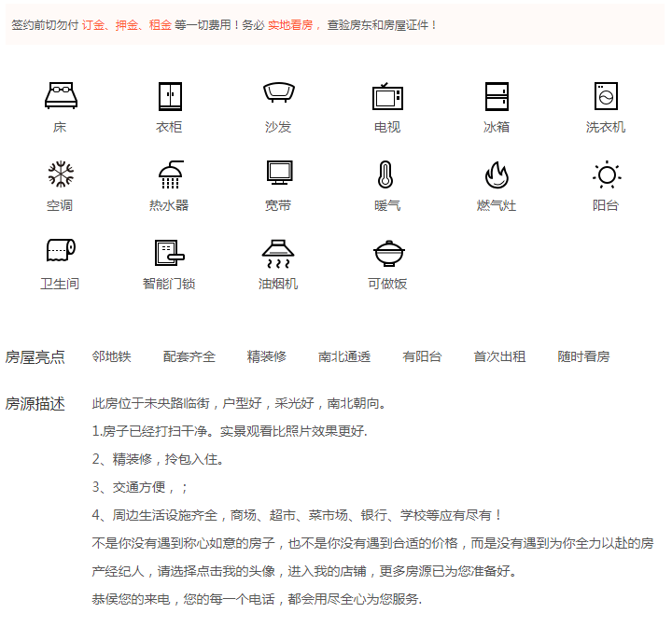
Task: Click the 可做饭 label text
Action: click(387, 284)
